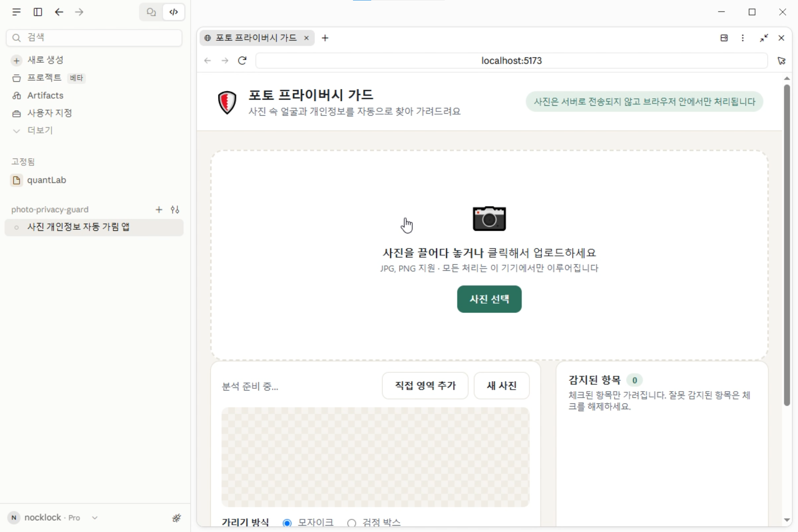Add new session with plus next to photo-privacy-guard

159,210
